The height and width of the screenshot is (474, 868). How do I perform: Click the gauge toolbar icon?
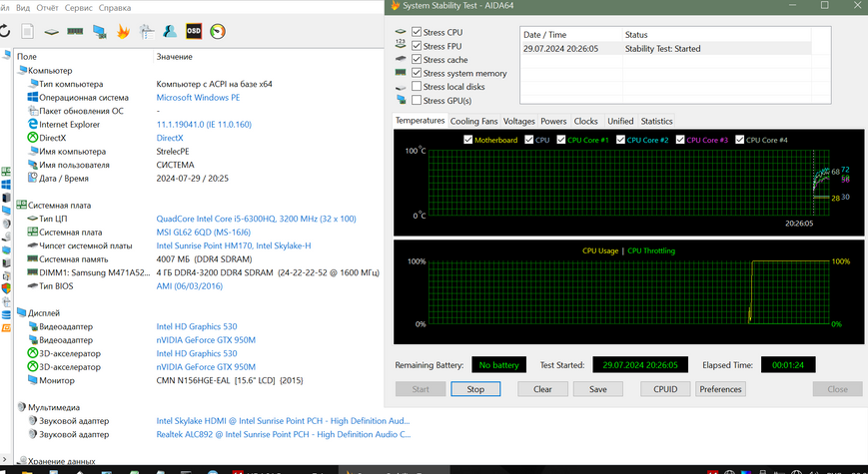pyautogui.click(x=218, y=32)
